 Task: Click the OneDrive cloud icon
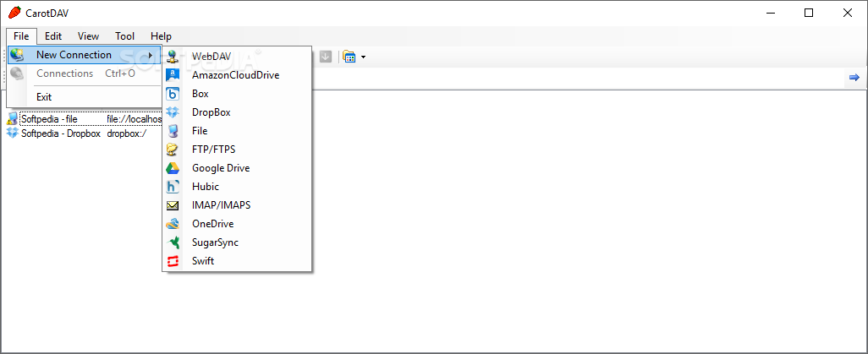pos(173,223)
